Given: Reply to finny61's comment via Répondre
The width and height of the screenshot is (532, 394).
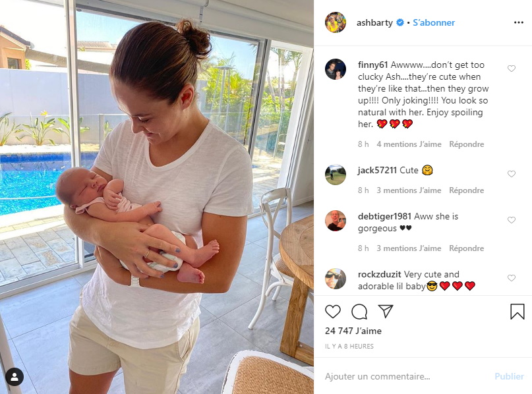Looking at the screenshot, I should pyautogui.click(x=467, y=144).
